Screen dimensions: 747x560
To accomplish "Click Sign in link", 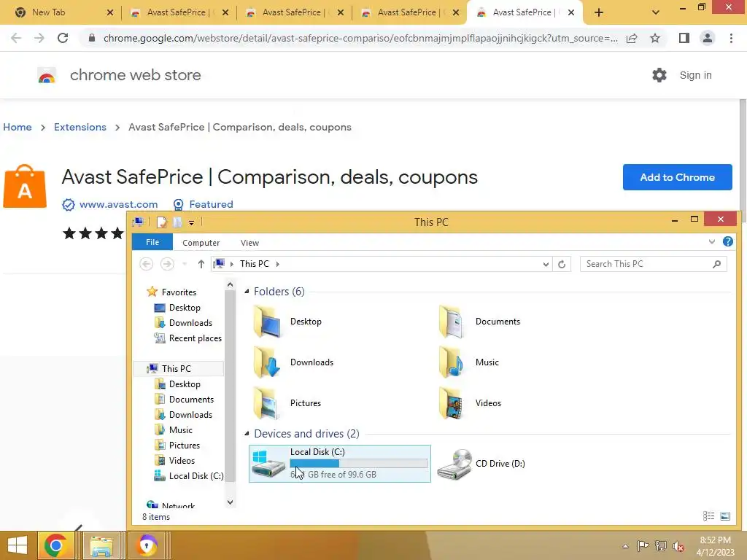I will pyautogui.click(x=695, y=75).
